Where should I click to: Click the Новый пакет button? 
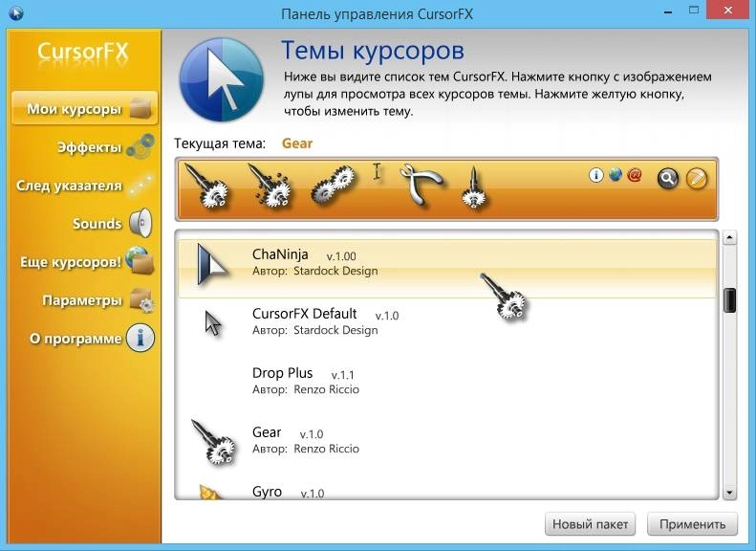[590, 524]
